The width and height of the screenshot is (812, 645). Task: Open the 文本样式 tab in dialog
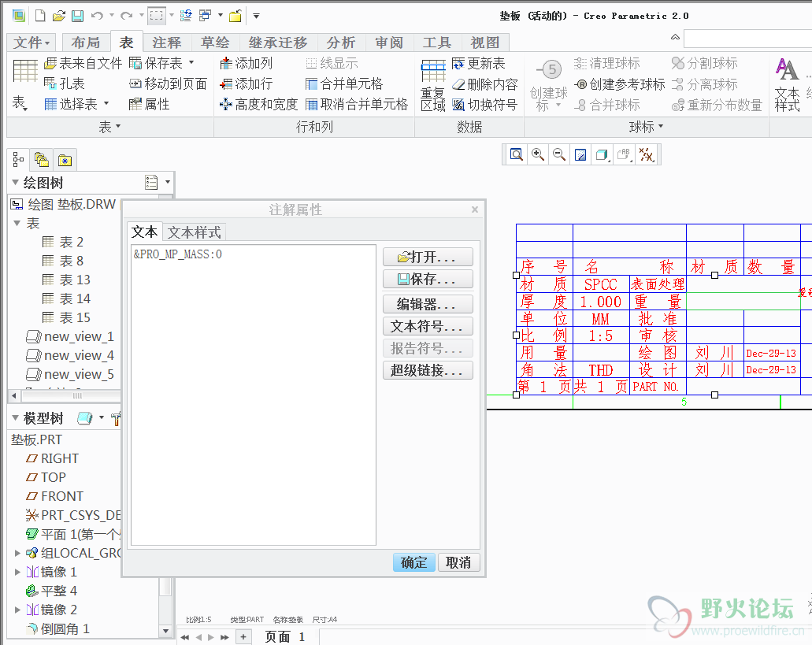195,232
